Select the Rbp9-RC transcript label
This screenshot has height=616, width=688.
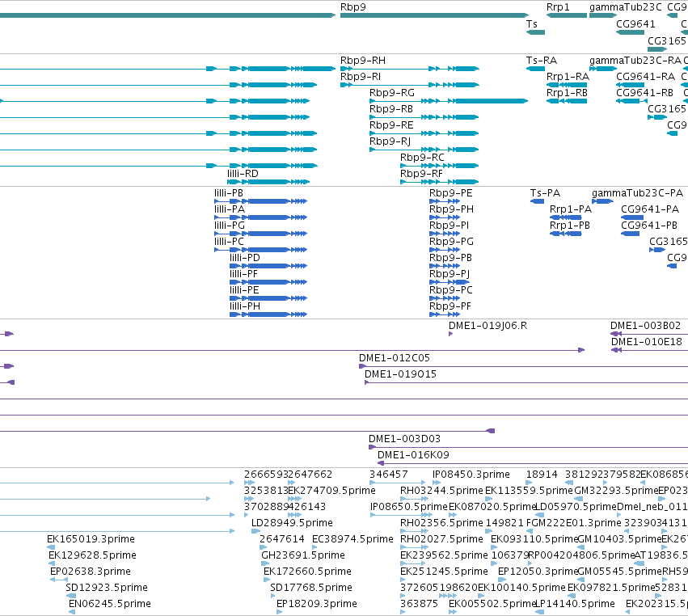(x=422, y=157)
